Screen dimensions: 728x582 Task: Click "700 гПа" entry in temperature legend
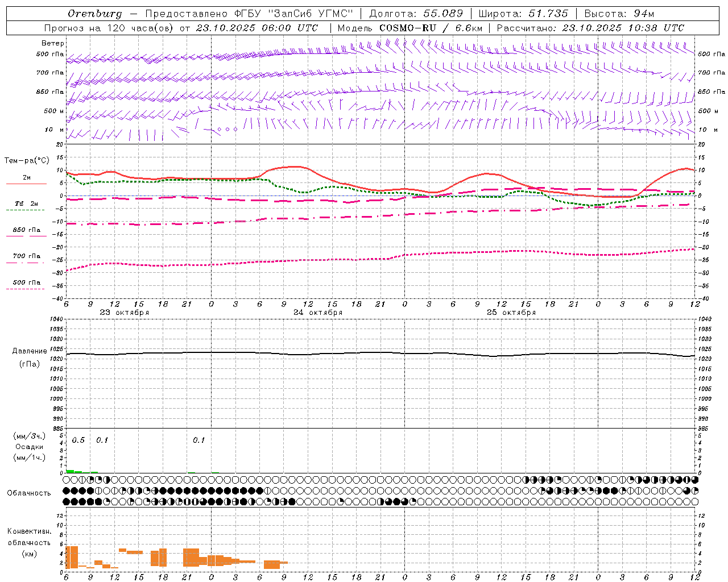pos(27,256)
